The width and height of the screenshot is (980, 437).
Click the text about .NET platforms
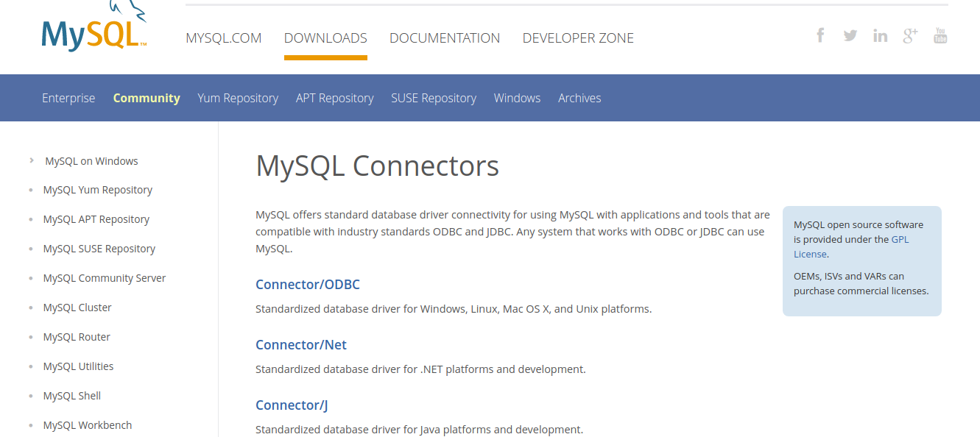coord(420,369)
